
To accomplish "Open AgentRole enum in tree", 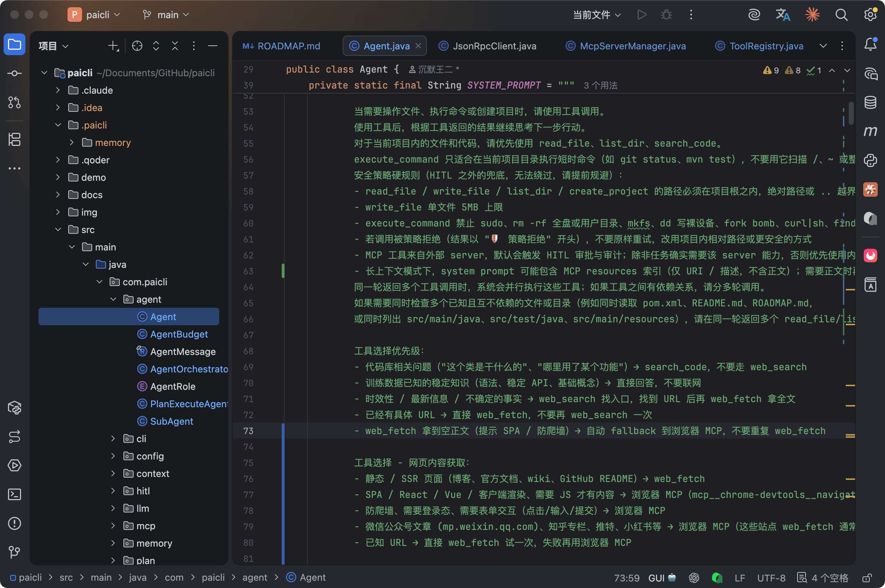I will pos(172,386).
